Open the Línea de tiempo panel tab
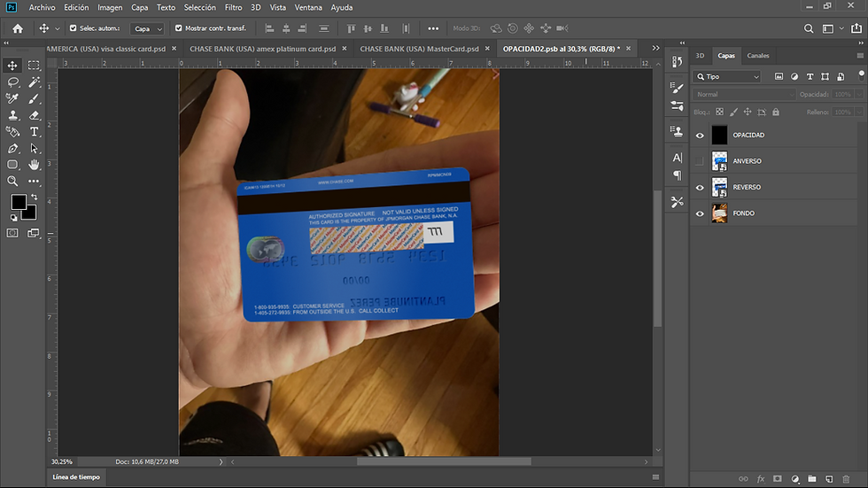The height and width of the screenshot is (488, 868). pyautogui.click(x=76, y=477)
